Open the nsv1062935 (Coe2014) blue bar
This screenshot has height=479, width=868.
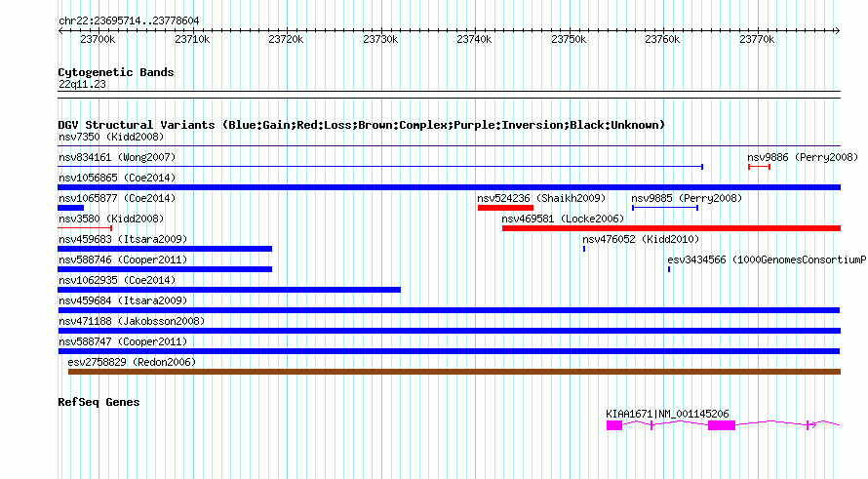[229, 290]
